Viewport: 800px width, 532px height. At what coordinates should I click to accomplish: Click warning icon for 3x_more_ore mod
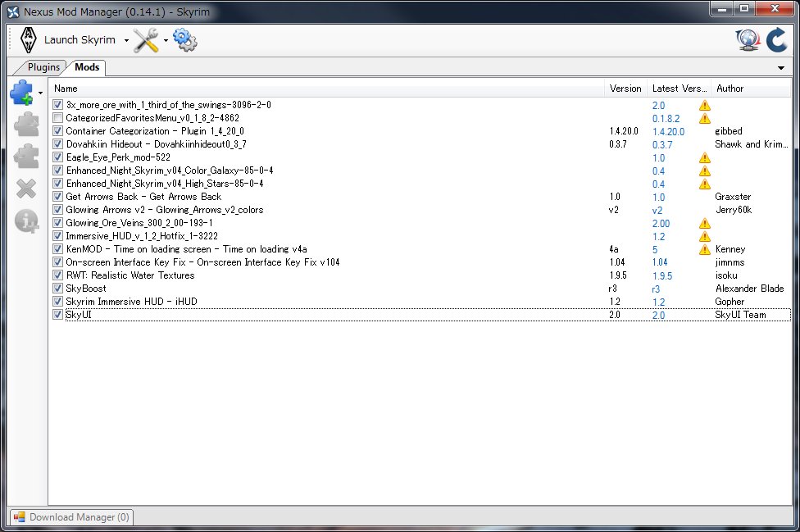click(705, 105)
